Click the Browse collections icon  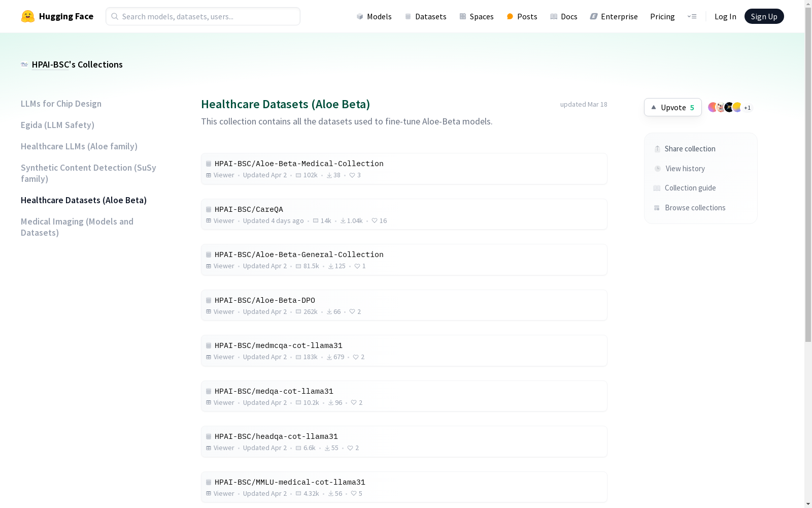(x=657, y=208)
